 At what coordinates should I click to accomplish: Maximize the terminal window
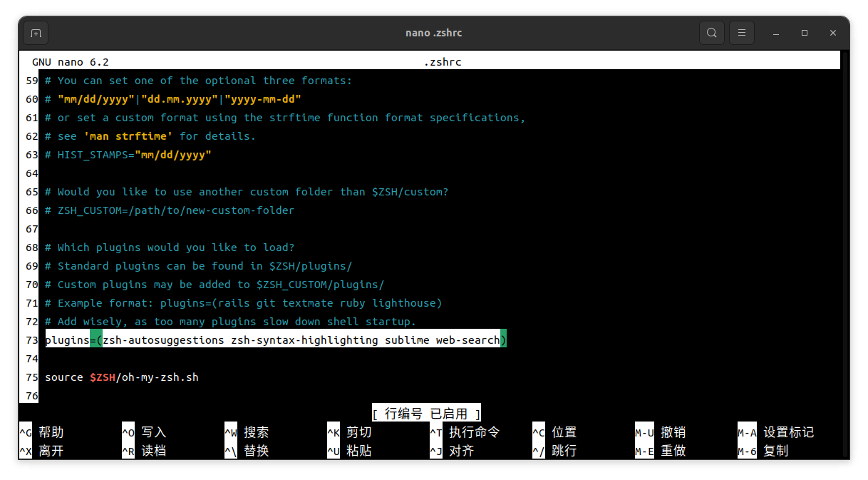(x=805, y=33)
